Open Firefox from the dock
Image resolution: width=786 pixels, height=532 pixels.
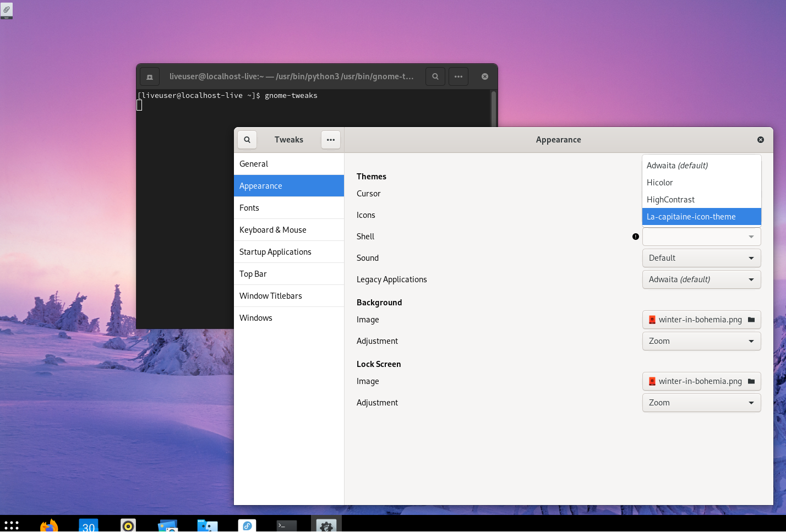coord(49,525)
